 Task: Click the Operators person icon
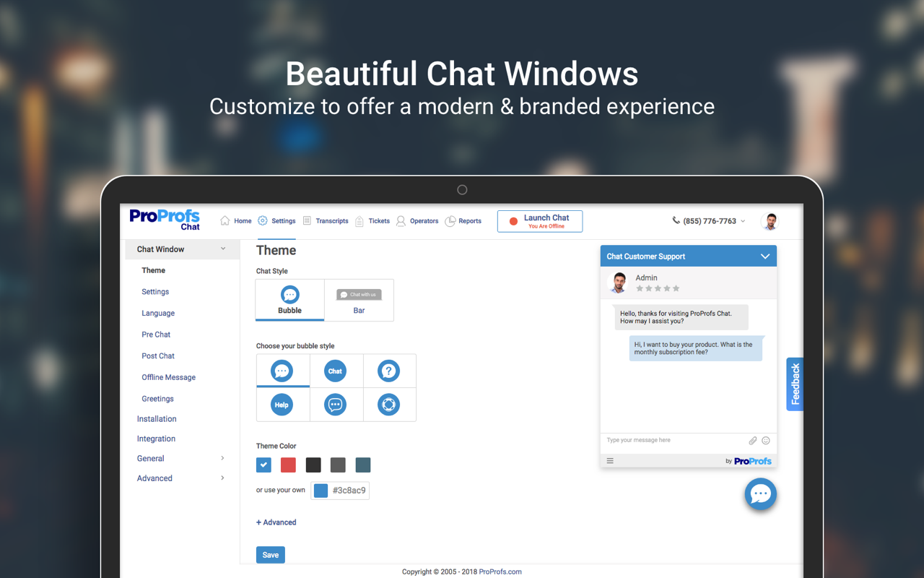pos(401,221)
